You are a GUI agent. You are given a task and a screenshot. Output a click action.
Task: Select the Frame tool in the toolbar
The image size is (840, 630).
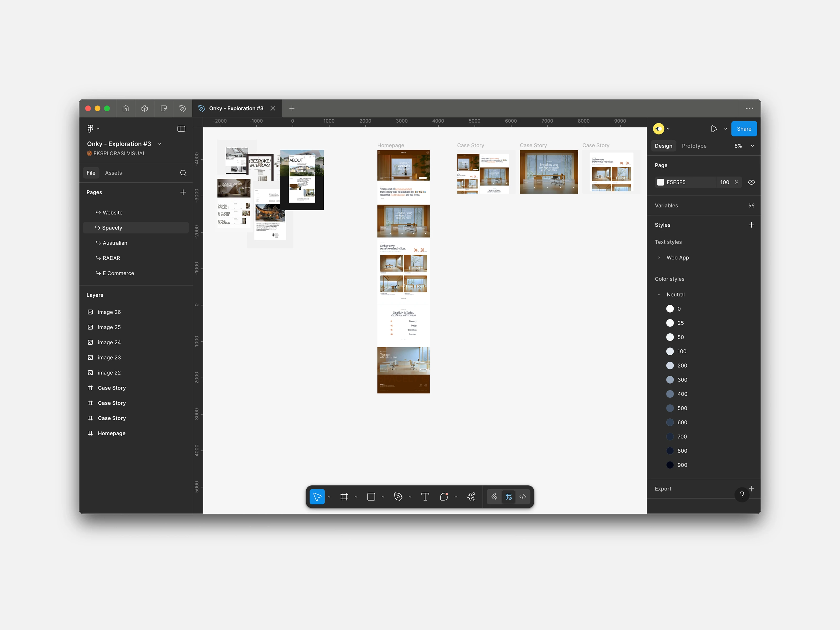(x=344, y=497)
